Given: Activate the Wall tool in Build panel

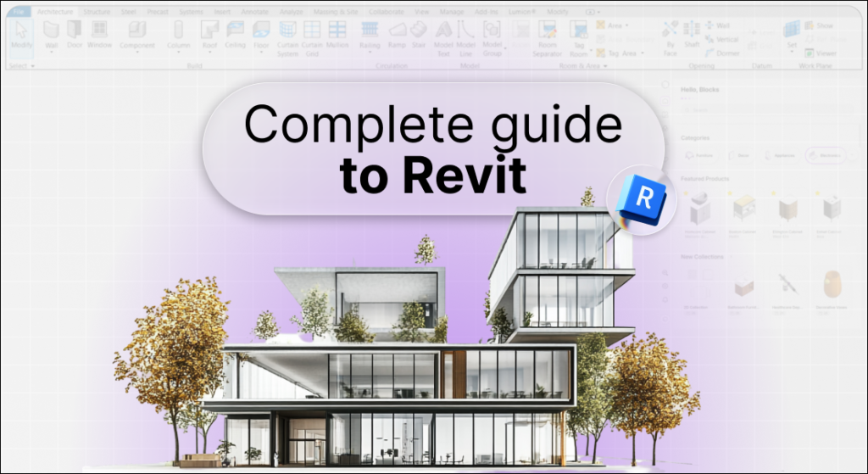Looking at the screenshot, I should 52,34.
